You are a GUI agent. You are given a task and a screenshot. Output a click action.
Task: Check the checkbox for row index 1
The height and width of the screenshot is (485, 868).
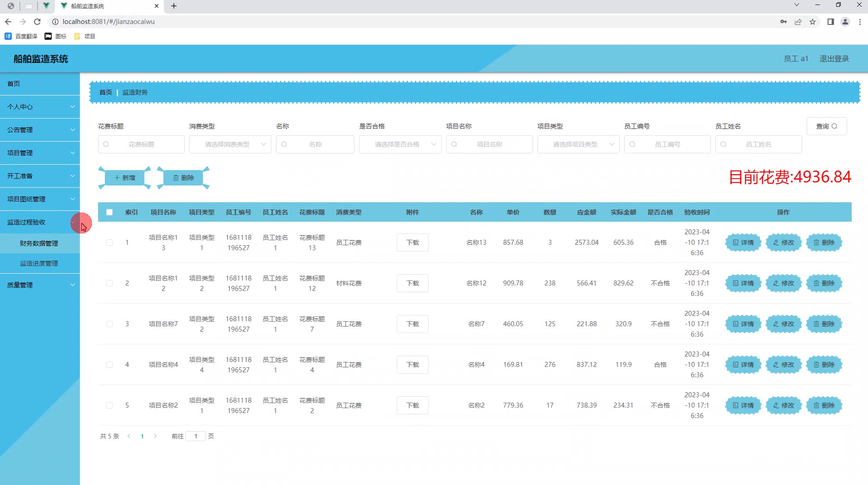(x=109, y=242)
